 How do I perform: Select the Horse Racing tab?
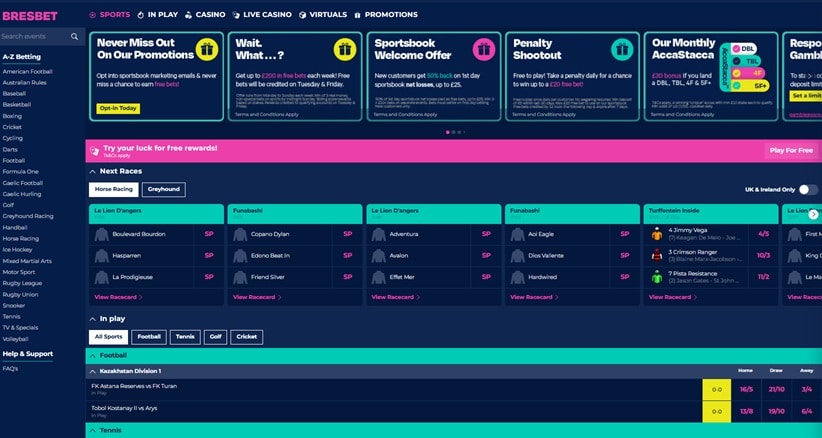point(114,189)
